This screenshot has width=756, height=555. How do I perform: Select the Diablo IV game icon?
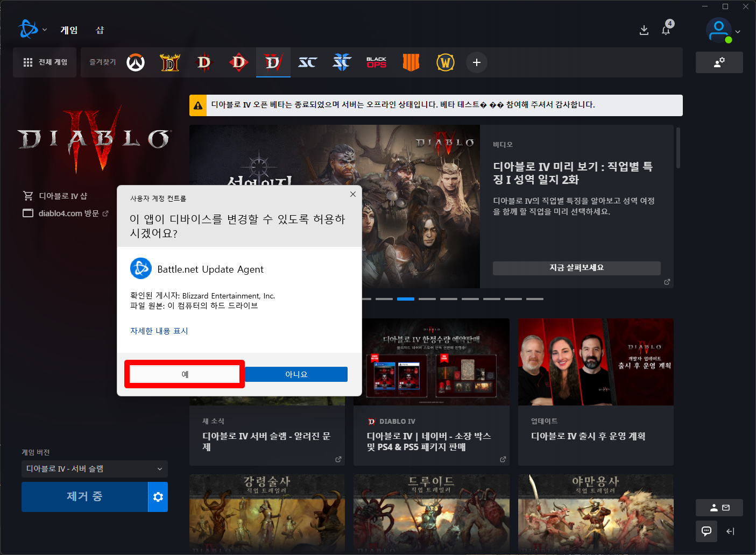point(273,62)
